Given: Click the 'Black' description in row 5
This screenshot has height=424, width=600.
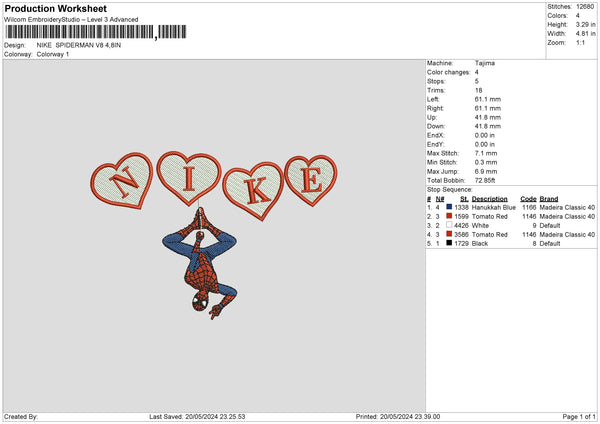Looking at the screenshot, I should [x=480, y=243].
